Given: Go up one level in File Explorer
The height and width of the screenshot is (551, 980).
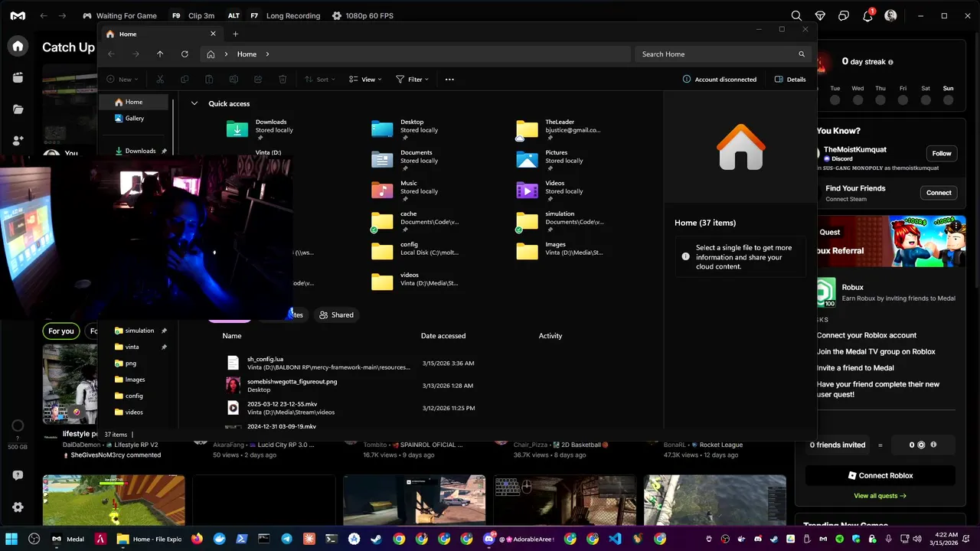Looking at the screenshot, I should click(160, 54).
